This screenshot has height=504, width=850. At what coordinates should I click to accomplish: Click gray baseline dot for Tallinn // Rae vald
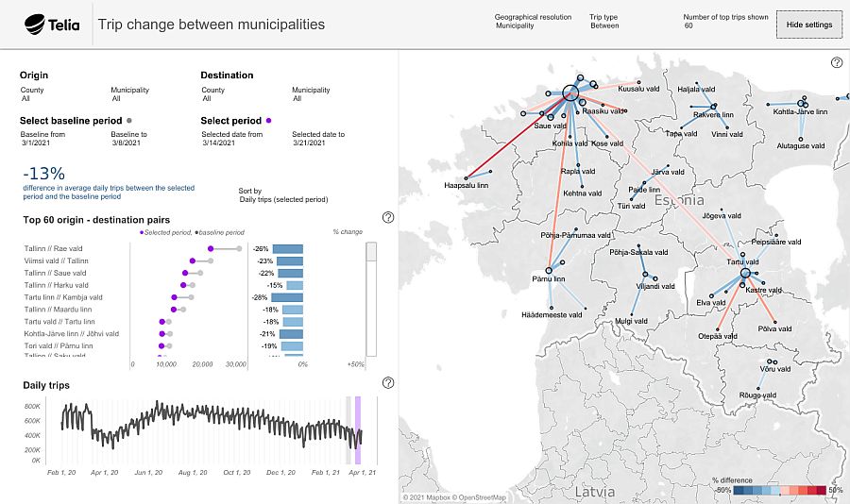pos(239,249)
